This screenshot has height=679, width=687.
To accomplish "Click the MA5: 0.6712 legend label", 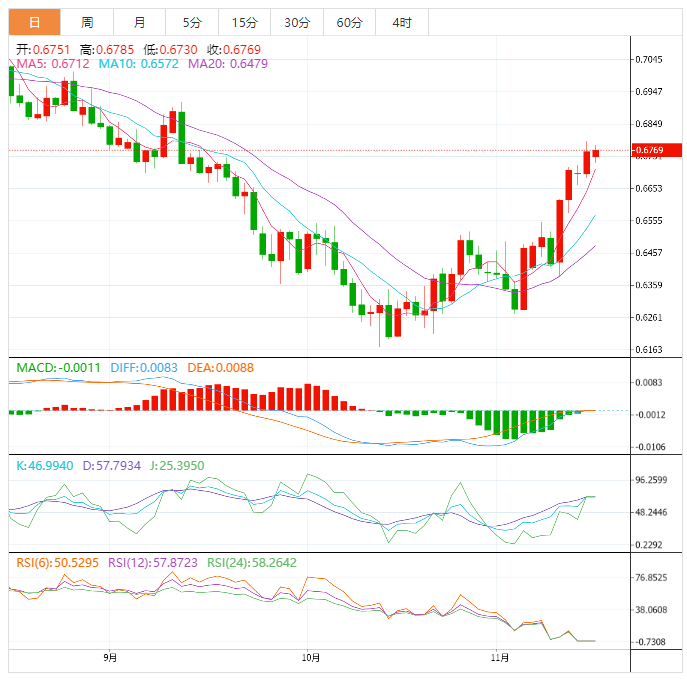I will (53, 64).
